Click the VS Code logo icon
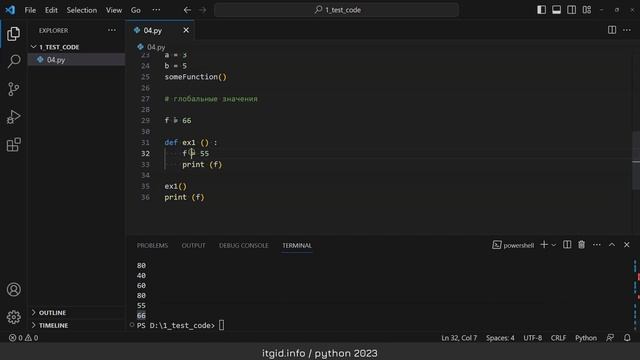The image size is (640, 360). (x=10, y=10)
